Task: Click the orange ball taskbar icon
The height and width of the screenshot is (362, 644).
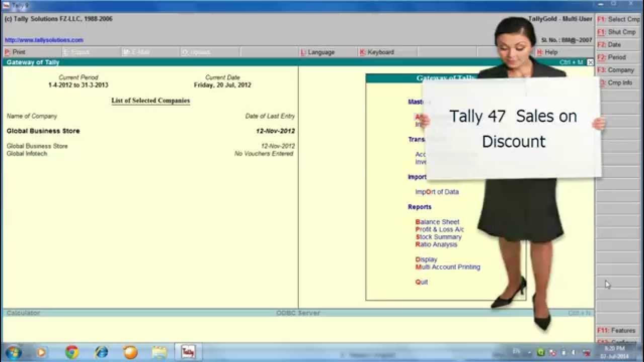Action: tap(130, 352)
